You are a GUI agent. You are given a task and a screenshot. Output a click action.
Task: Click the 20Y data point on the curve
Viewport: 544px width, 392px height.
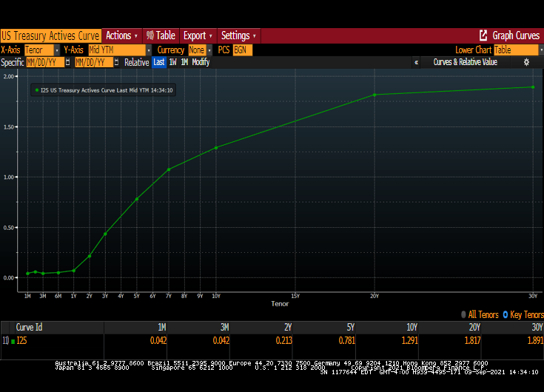tap(375, 95)
